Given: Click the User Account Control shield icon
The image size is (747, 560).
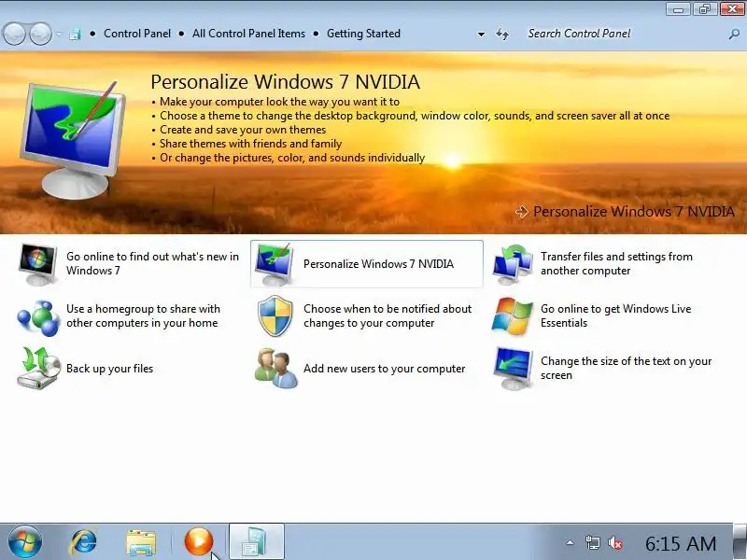Looking at the screenshot, I should 275,315.
